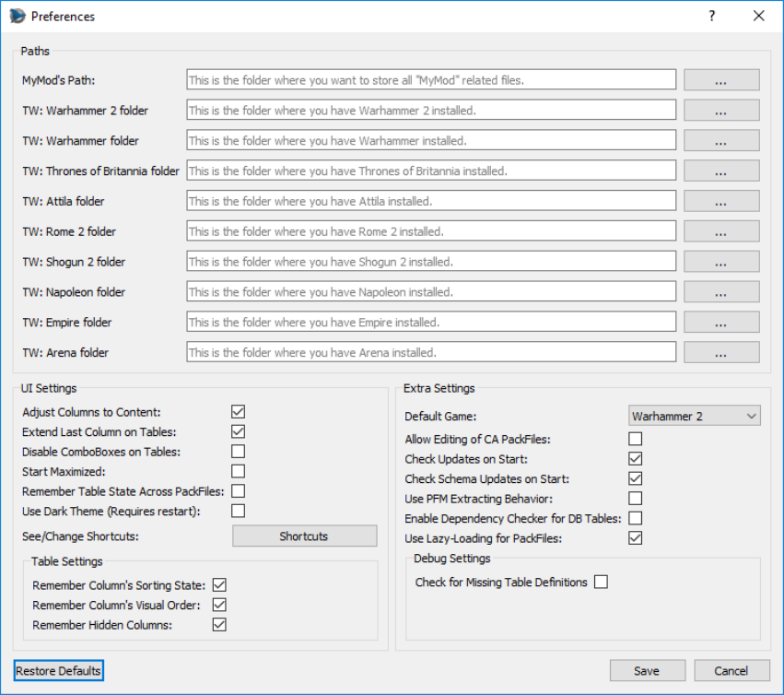The image size is (784, 695).
Task: Focus the MyMod's Path input field
Action: pyautogui.click(x=431, y=80)
